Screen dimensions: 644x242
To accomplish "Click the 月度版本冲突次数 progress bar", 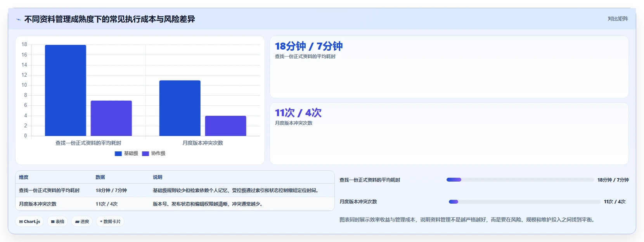I will [525, 202].
